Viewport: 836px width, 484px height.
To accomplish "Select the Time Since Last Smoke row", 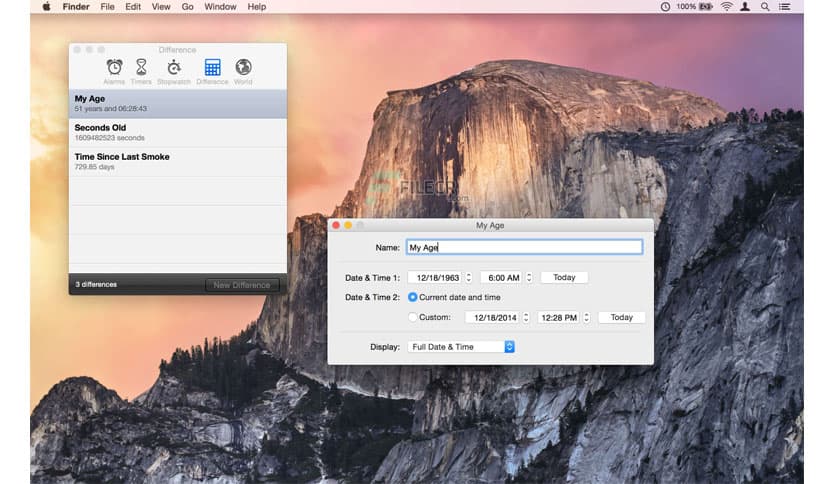I will (178, 162).
